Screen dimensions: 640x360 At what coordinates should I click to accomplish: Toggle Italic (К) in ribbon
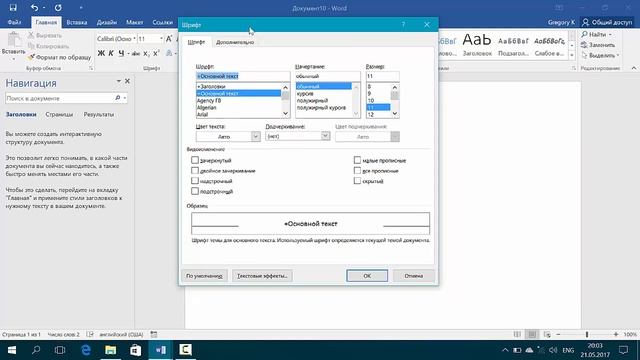[x=111, y=53]
